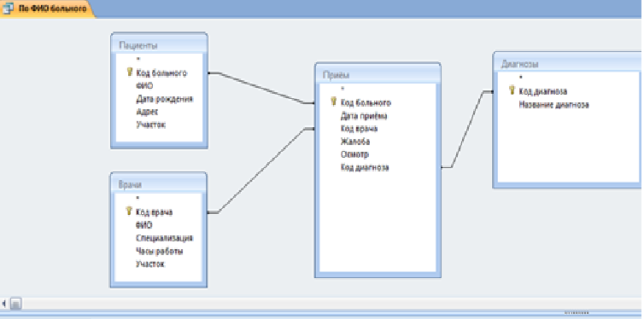The height and width of the screenshot is (319, 644).
Task: Select Код больного field in Пациенты table
Action: 161,73
